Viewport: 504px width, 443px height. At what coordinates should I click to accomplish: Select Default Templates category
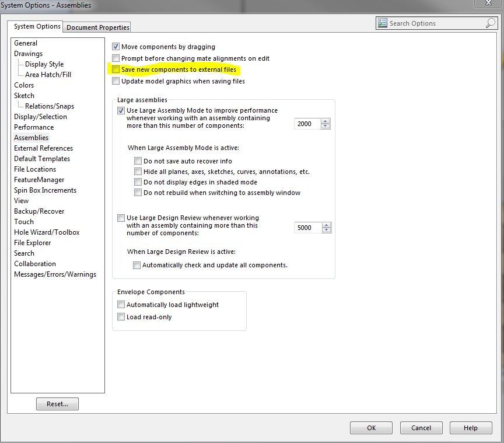click(42, 159)
